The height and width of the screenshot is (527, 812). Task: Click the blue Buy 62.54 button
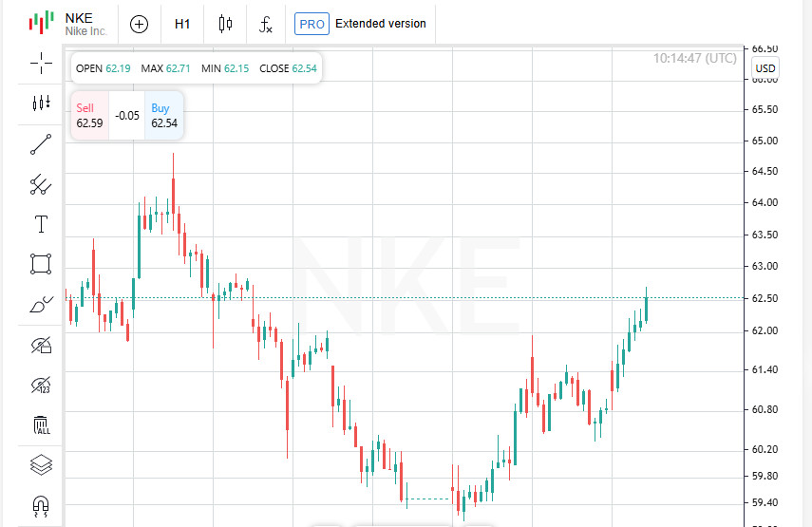pyautogui.click(x=163, y=116)
